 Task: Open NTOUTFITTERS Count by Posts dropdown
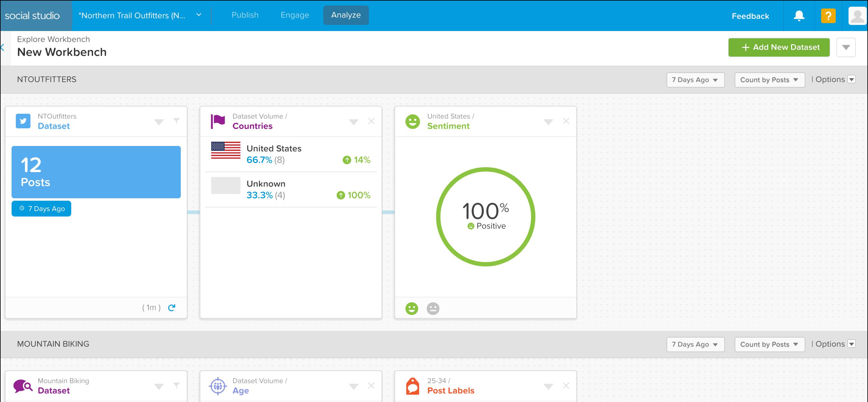(x=770, y=80)
